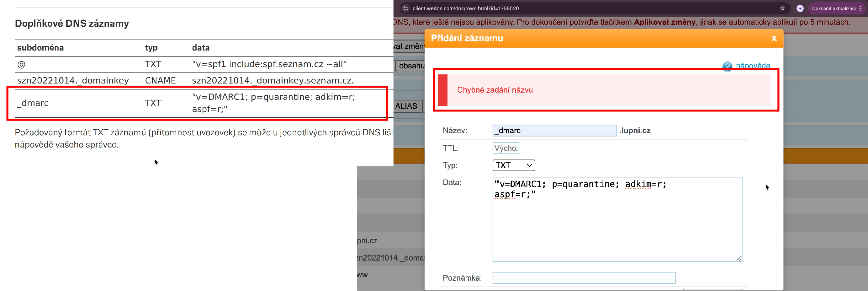Open the browser profile avatar
Viewport: 868px width, 291px height.
[800, 8]
